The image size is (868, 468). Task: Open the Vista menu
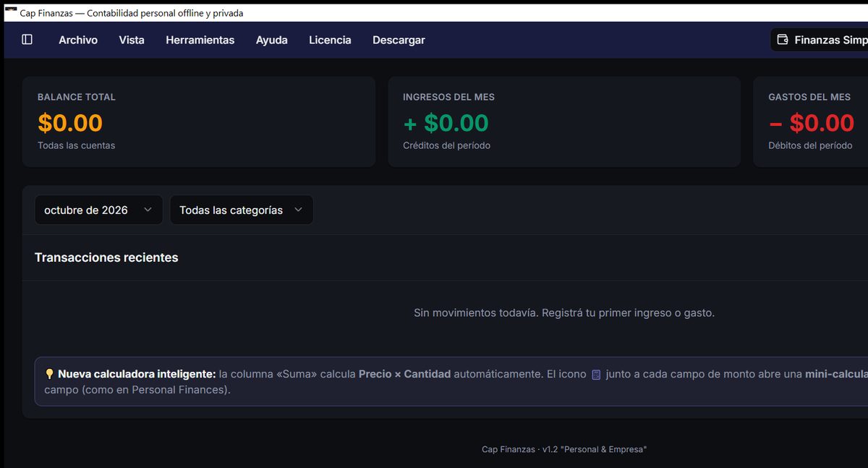[132, 40]
